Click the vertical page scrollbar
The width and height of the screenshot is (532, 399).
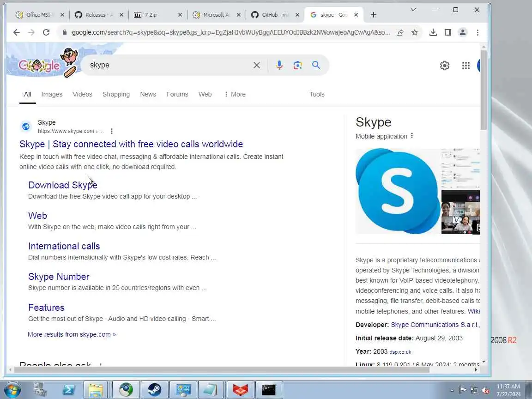pos(484,90)
